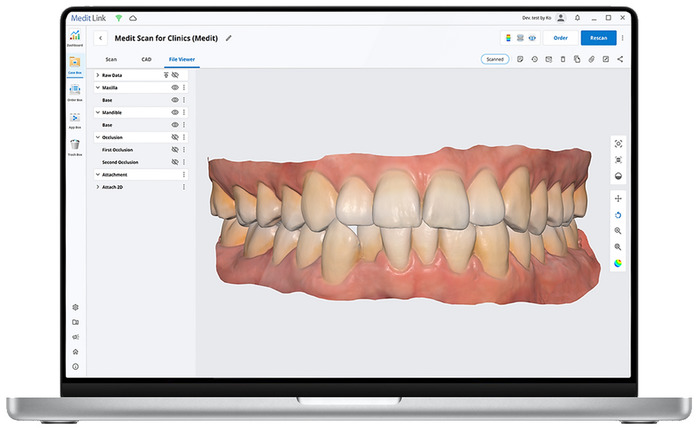
Task: Click the notification bell icon
Action: [x=576, y=17]
